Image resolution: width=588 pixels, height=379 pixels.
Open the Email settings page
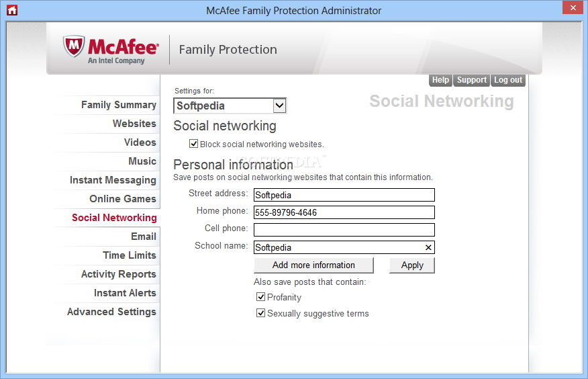143,237
